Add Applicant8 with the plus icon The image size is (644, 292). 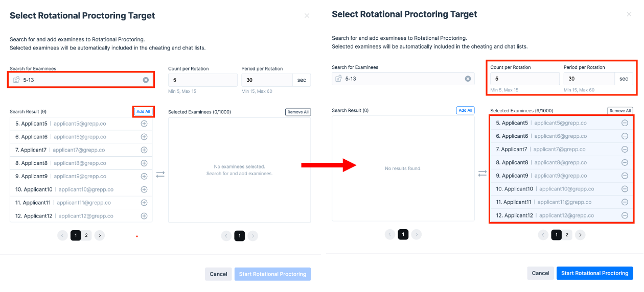click(144, 163)
